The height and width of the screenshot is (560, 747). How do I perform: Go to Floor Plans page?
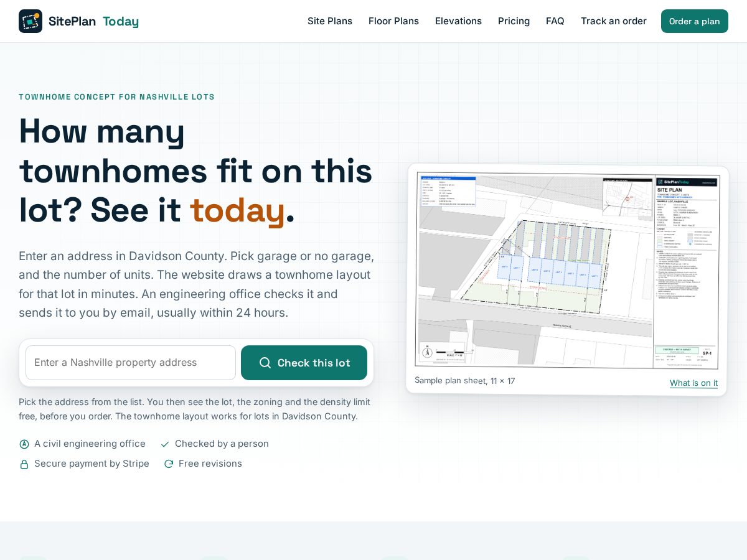click(x=393, y=21)
